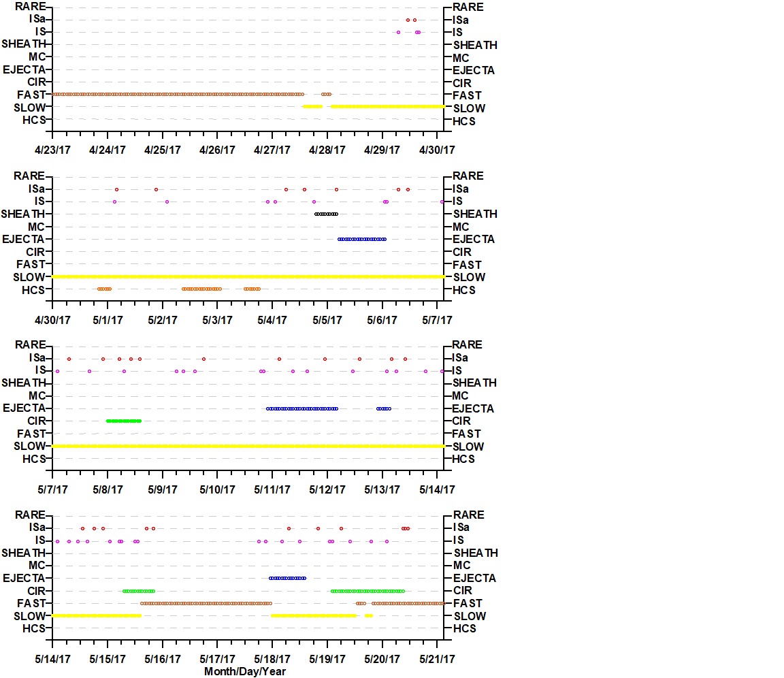Select the 5/13/17 tick label

[x=382, y=489]
